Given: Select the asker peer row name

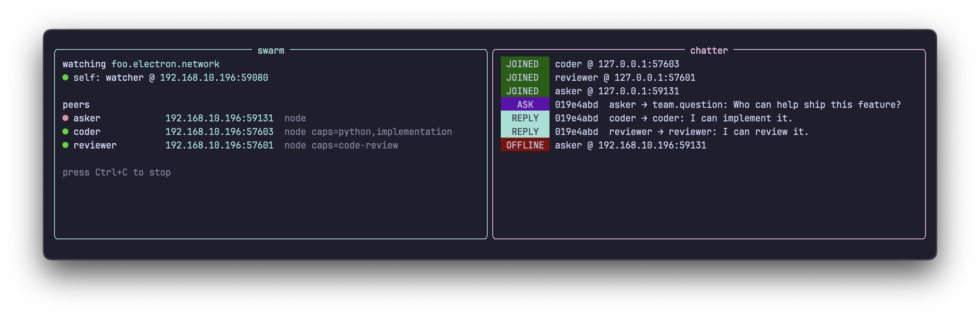Looking at the screenshot, I should 87,118.
